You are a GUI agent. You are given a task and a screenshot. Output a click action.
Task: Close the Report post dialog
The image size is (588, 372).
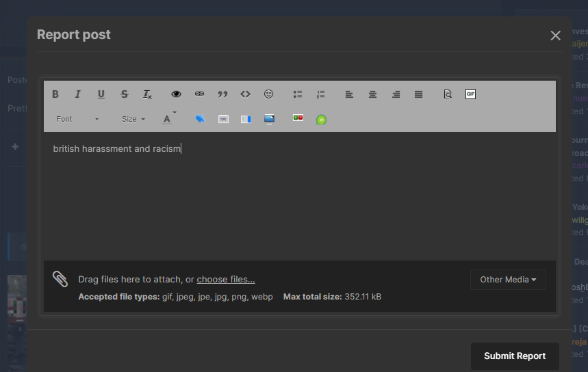pyautogui.click(x=555, y=36)
